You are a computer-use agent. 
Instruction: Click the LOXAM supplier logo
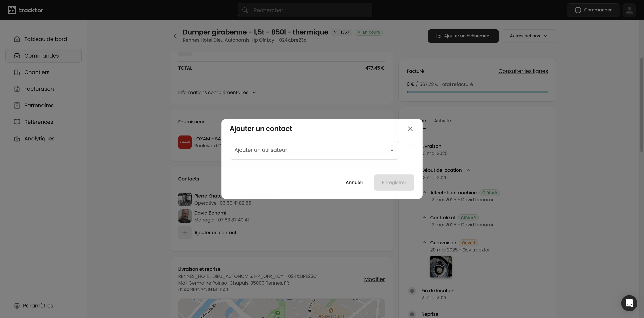(185, 142)
